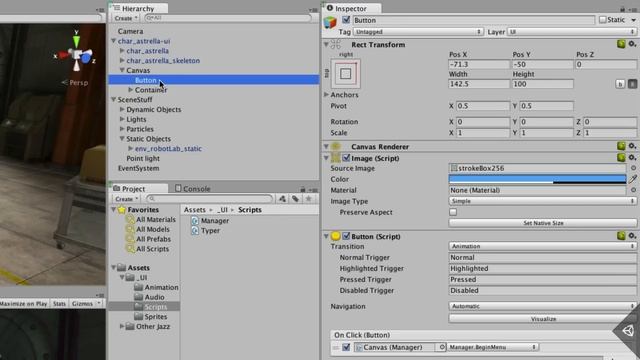This screenshot has height=360, width=640.
Task: Open the Navigation dropdown set to Automatic
Action: coord(543,306)
